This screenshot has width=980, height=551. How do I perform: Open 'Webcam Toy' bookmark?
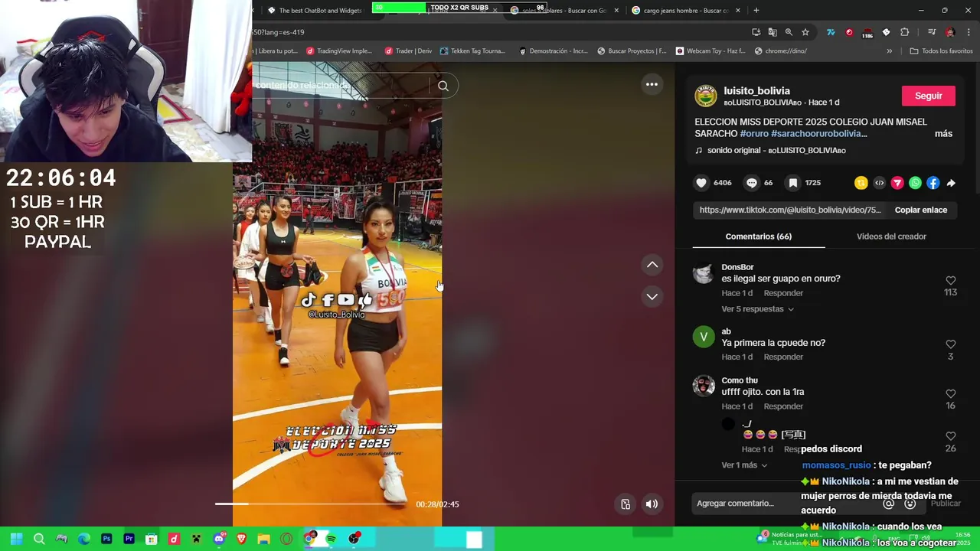(x=710, y=51)
